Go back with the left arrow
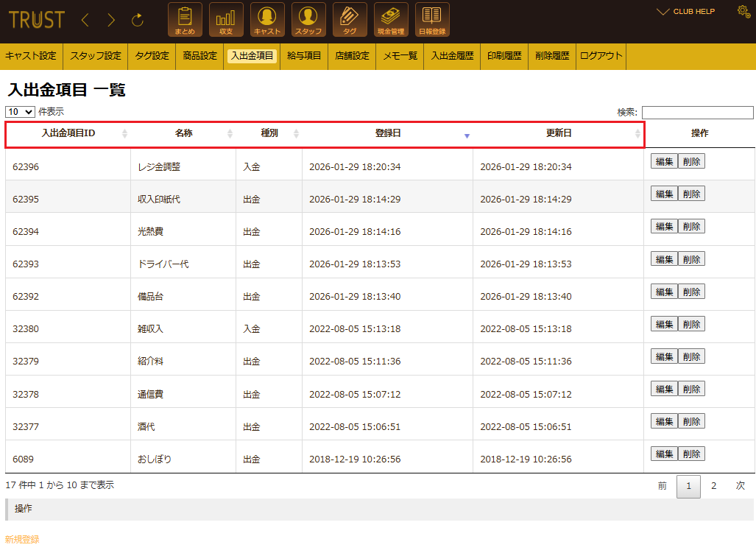Screen dimensions: 756x553 [85, 21]
